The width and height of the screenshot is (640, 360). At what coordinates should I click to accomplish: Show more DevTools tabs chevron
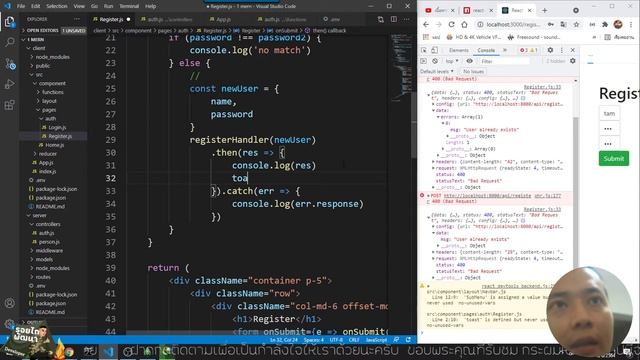point(505,50)
